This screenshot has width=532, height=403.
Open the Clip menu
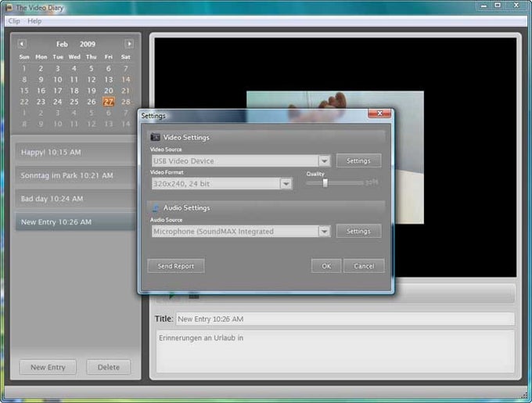point(14,21)
